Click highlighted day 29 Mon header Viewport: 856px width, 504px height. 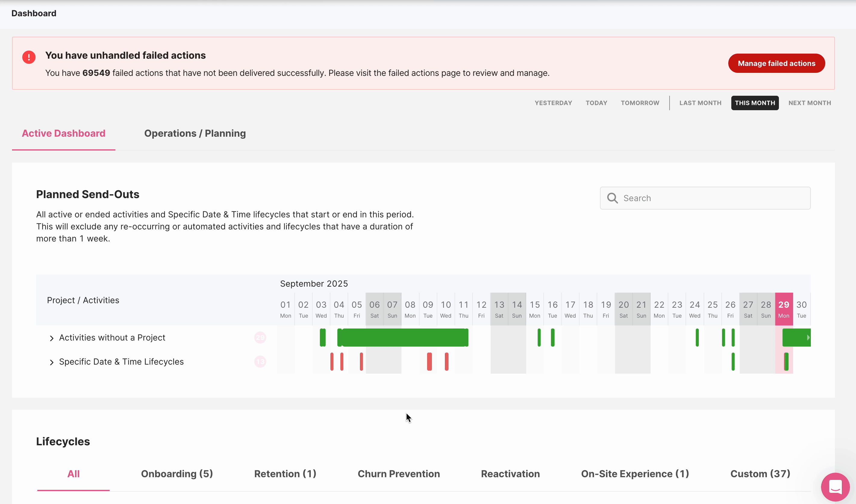784,309
